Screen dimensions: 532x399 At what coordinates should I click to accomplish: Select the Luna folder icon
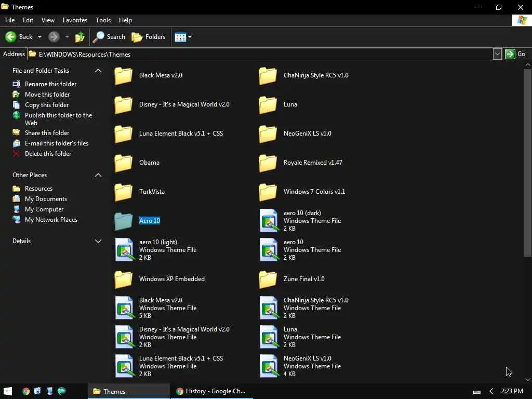coord(268,105)
